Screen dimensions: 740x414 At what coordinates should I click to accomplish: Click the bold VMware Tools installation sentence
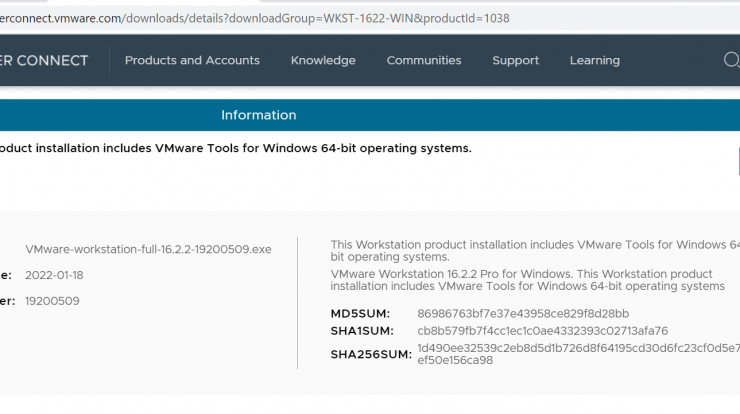click(x=235, y=148)
